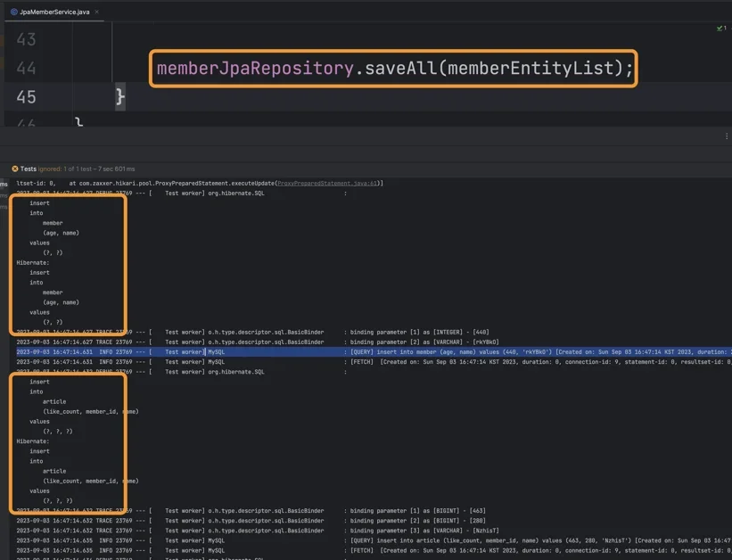This screenshot has width=732, height=560.
Task: Switch to the JpaMemberService.java editor tab
Action: [x=54, y=12]
